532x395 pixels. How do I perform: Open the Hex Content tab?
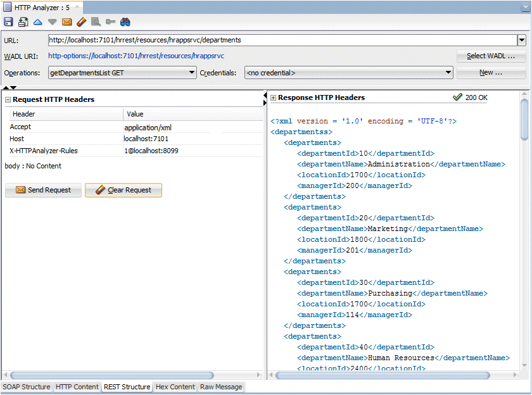click(x=175, y=387)
